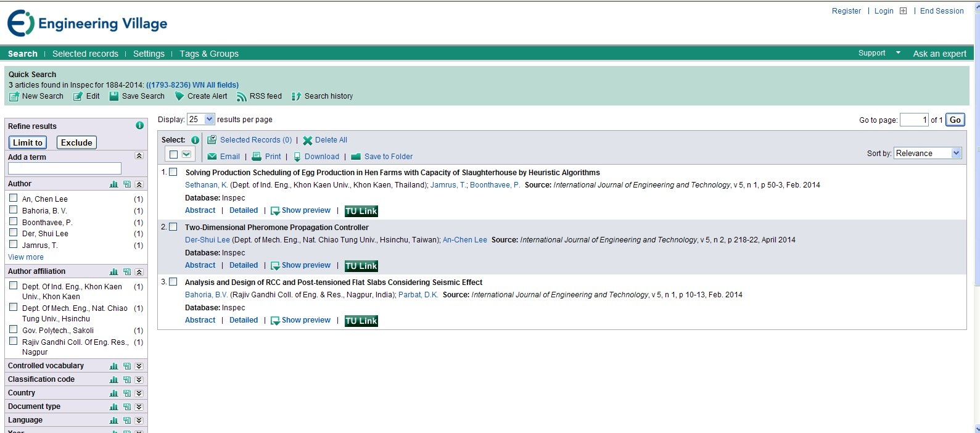Open the Tags & Groups tab
The width and height of the screenshot is (980, 433).
point(209,54)
